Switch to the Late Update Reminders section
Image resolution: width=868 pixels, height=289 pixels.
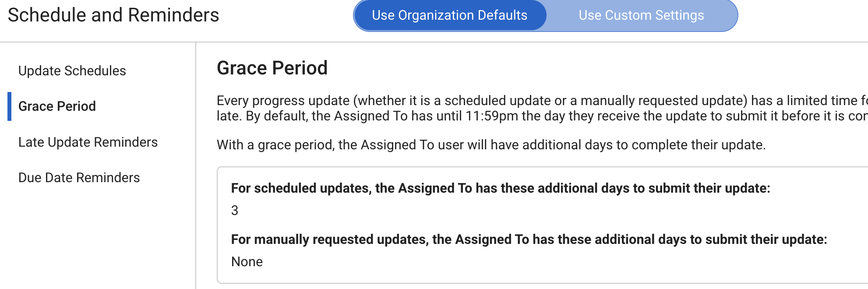click(x=88, y=142)
